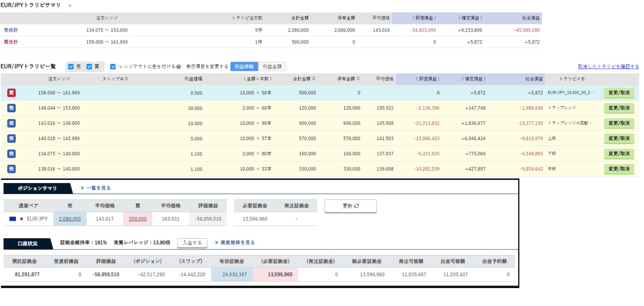Click the 売 badge for range 134.075～140.000
The width and height of the screenshot is (644, 306).
click(x=11, y=154)
